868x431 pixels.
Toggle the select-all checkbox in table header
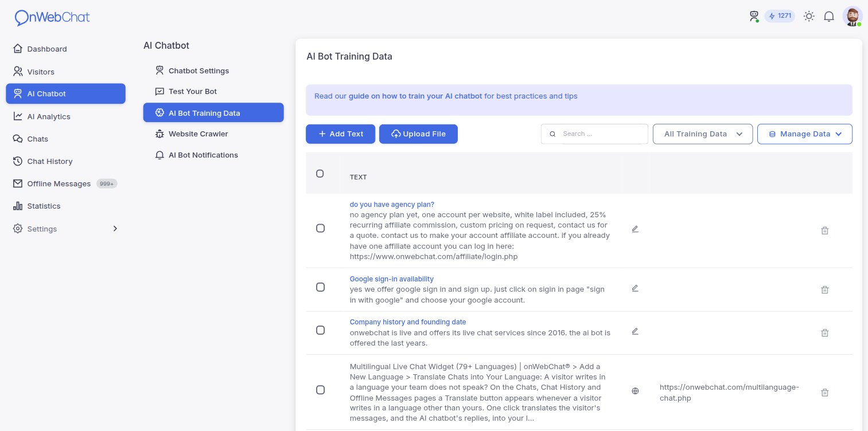(x=320, y=173)
